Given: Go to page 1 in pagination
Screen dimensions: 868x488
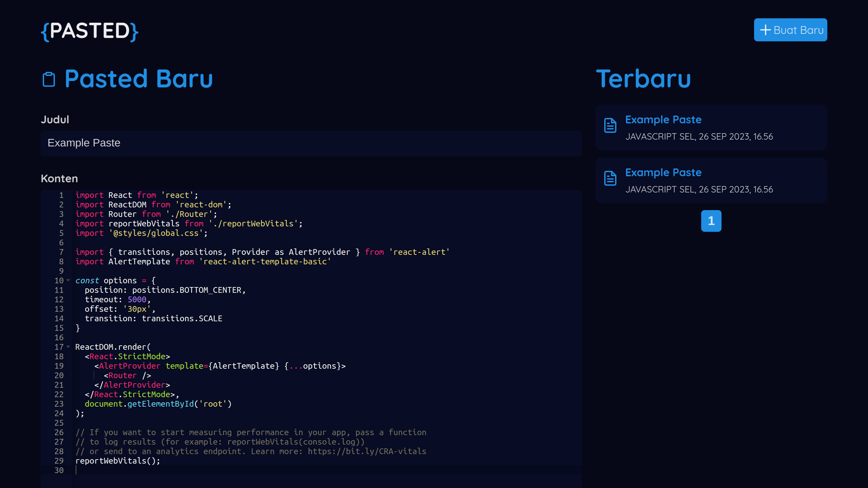Looking at the screenshot, I should click(711, 221).
